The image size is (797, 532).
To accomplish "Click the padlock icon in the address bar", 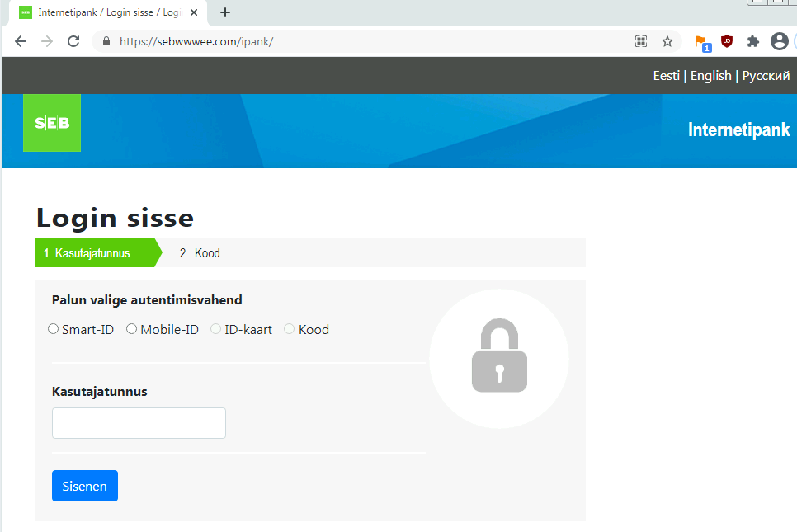I will (105, 41).
